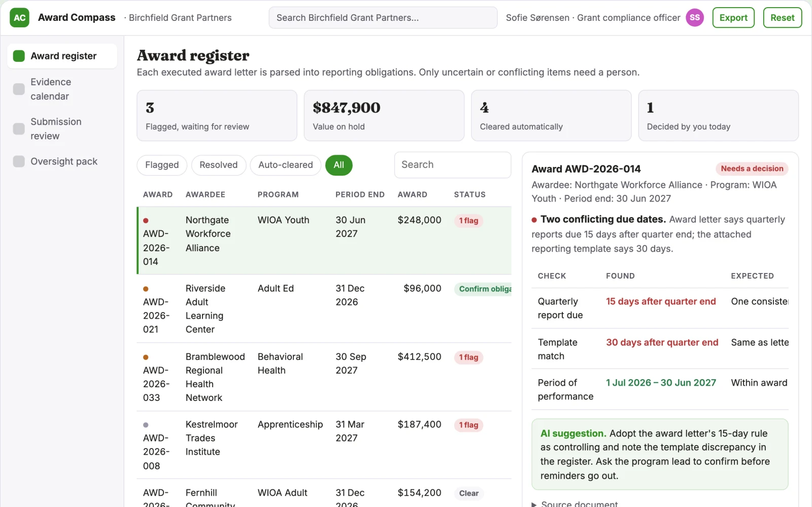The width and height of the screenshot is (812, 507).
Task: Click the 1 flag badge for Northgate Workforce Alliance
Action: point(468,221)
